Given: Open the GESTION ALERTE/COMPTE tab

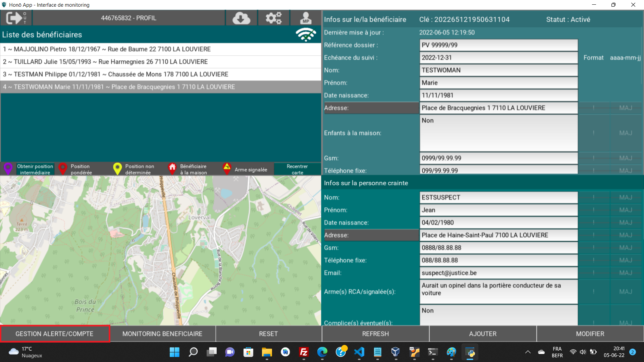Looking at the screenshot, I should tap(55, 334).
